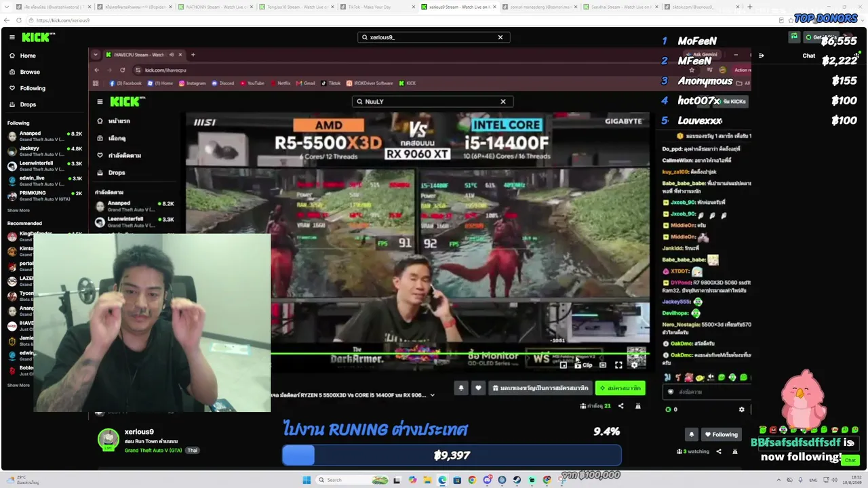Image resolution: width=868 pixels, height=488 pixels.
Task: Toggle theater mode on the iHAVECPU video
Action: (x=603, y=365)
